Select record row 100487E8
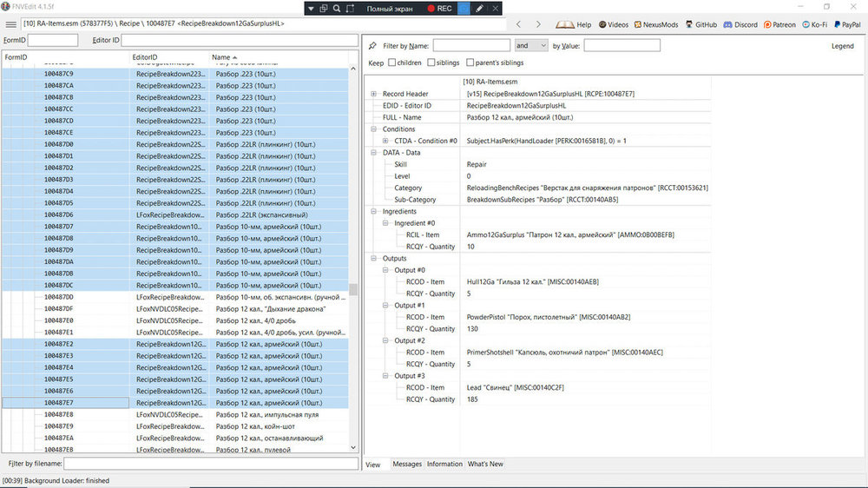Image resolution: width=868 pixels, height=488 pixels. (x=175, y=415)
